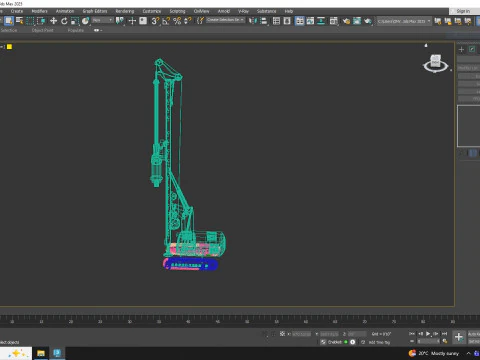Open project path dropdown
Viewport: 480px width, 360px height.
click(404, 21)
